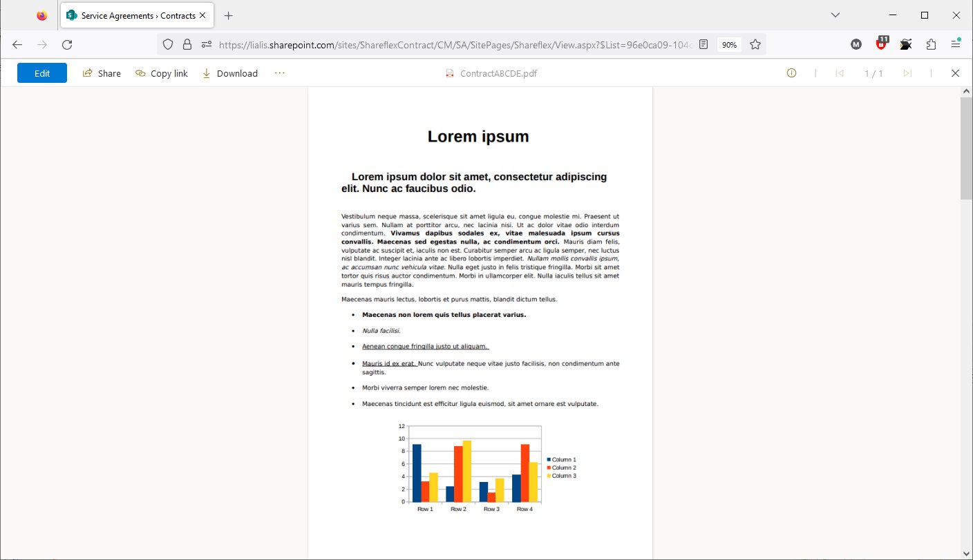Viewport: 973px width, 560px height.
Task: Open the uBlock extension with 11 badge
Action: coord(881,43)
